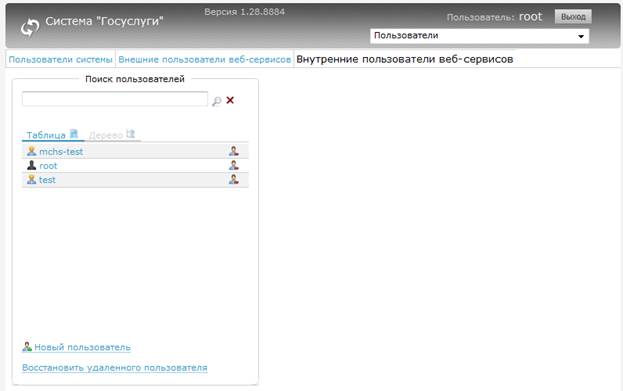
Task: Click the magnifier search icon
Action: tap(217, 101)
